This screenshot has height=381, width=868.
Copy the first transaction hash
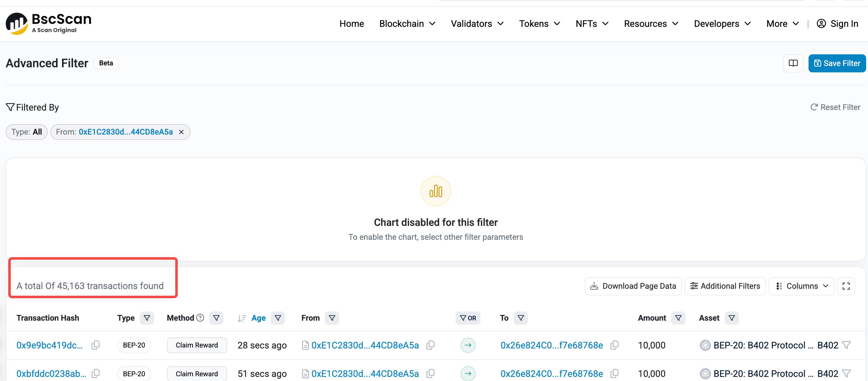click(x=95, y=345)
